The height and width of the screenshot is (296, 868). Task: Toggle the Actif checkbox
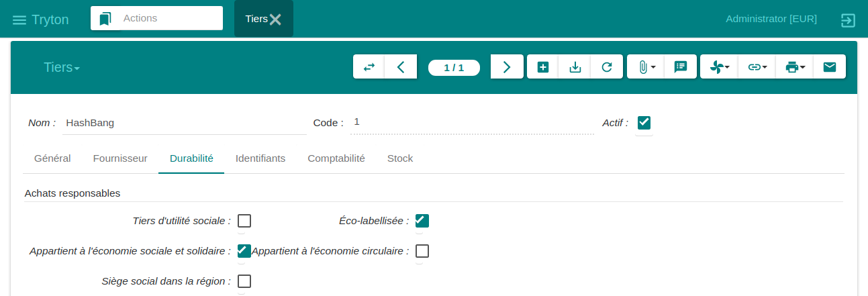coord(644,123)
